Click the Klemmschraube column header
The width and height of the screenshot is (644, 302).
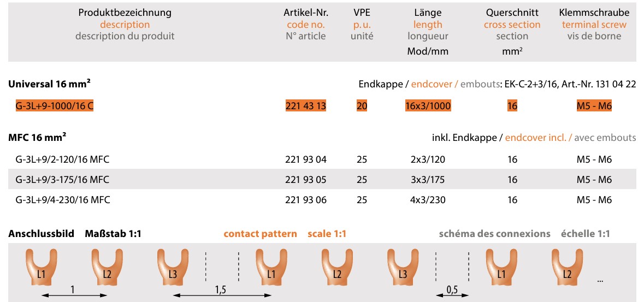(594, 13)
